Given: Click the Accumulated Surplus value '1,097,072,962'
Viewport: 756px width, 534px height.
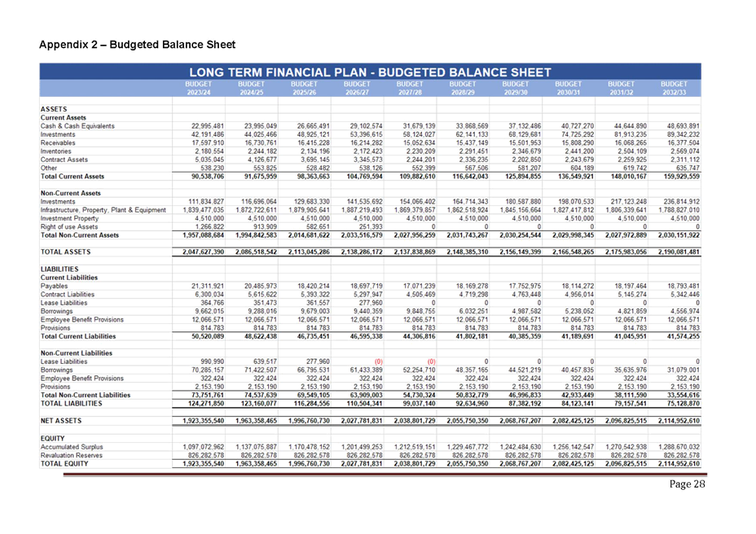Looking at the screenshot, I should [204, 447].
